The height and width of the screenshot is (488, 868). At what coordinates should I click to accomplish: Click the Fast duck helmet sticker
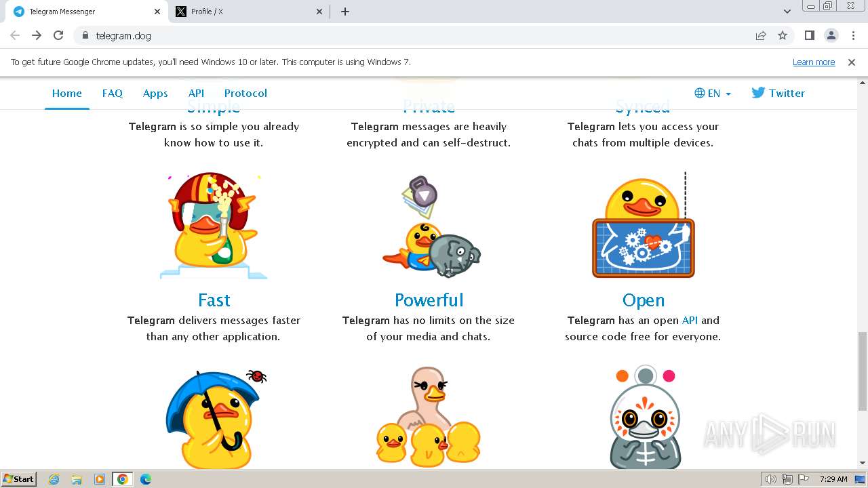tap(214, 226)
